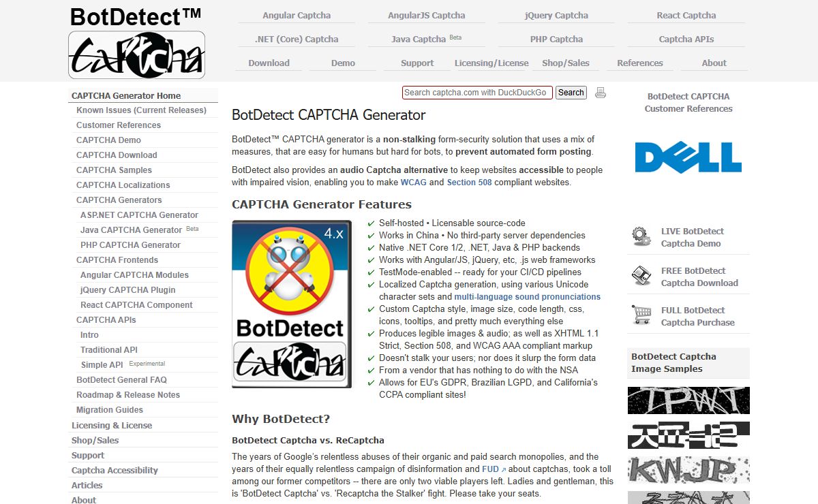The height and width of the screenshot is (504, 818).
Task: Open Java CAPTCHA Generator sidebar link
Action: (x=139, y=230)
